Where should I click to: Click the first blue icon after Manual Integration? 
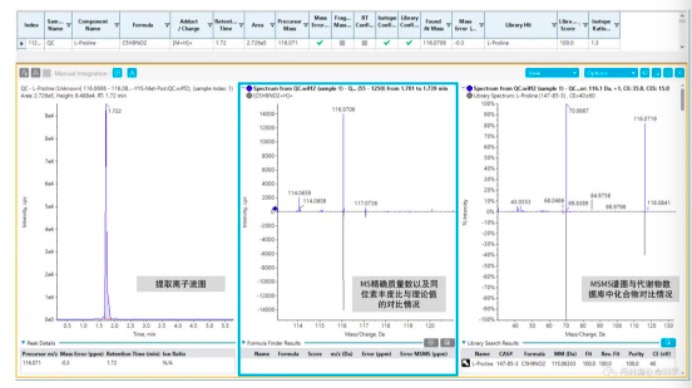click(117, 73)
